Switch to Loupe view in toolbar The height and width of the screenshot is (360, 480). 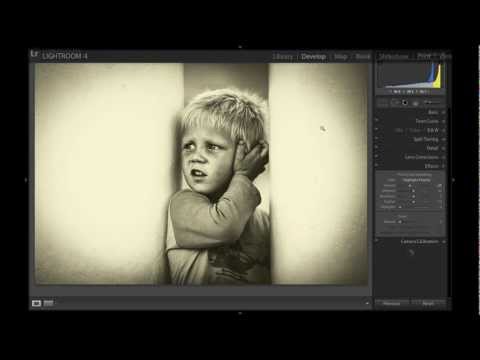pyautogui.click(x=36, y=303)
